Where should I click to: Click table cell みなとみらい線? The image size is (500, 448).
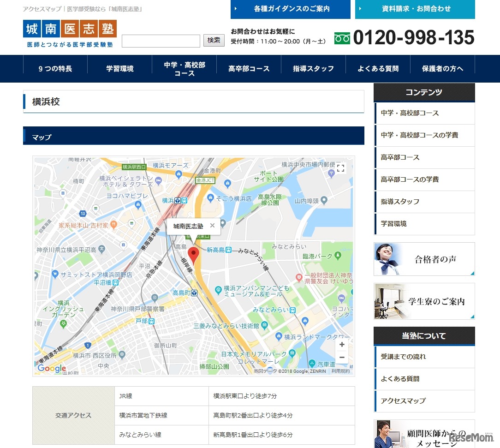point(162,435)
